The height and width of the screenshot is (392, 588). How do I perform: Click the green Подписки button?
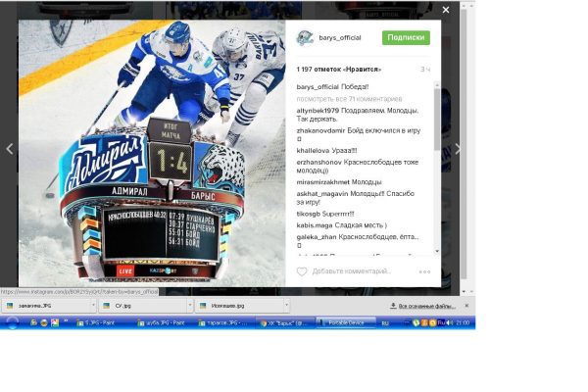(406, 37)
